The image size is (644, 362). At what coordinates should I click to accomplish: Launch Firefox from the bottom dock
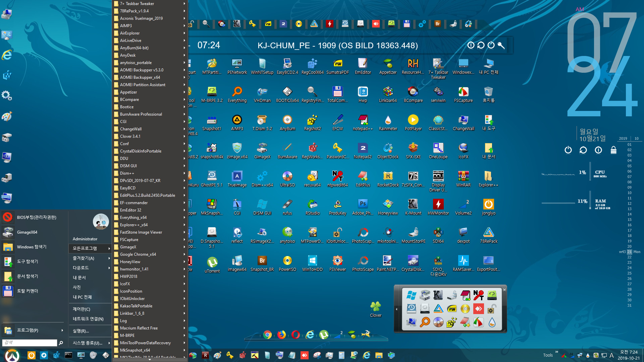tap(281, 335)
